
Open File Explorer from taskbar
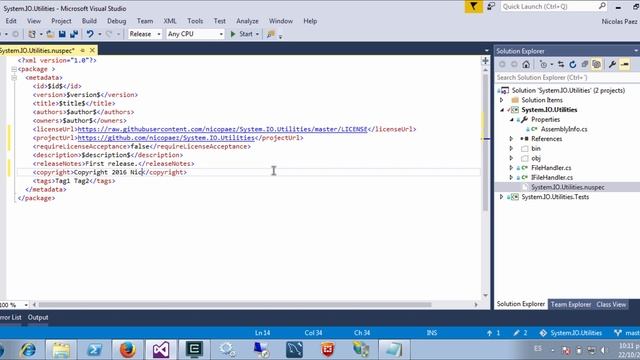(x=61, y=350)
